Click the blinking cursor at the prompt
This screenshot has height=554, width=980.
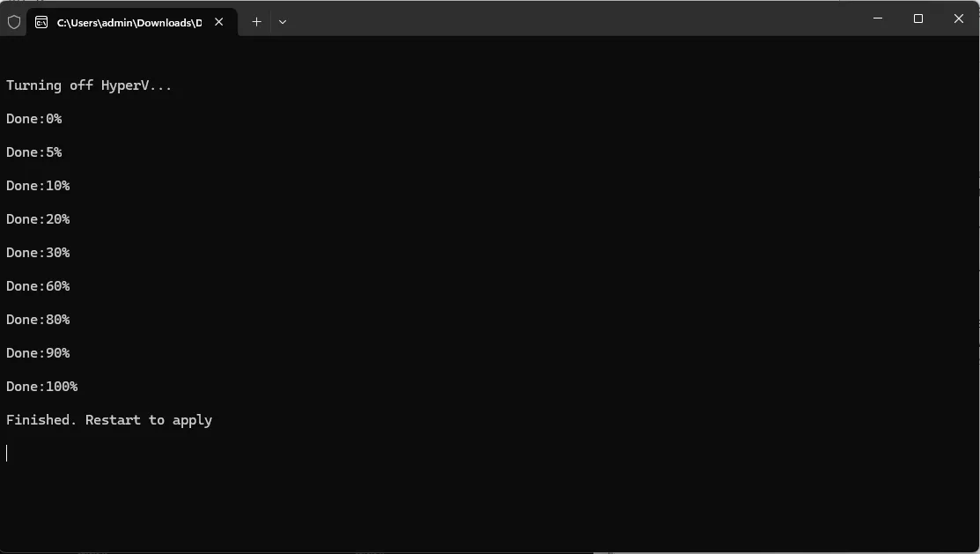point(7,453)
